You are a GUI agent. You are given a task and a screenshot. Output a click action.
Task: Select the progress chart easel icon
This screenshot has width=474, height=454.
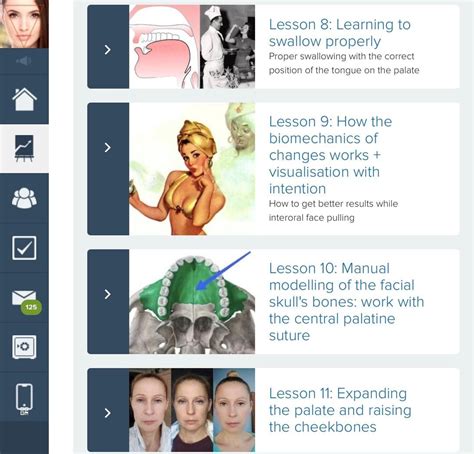coord(24,148)
